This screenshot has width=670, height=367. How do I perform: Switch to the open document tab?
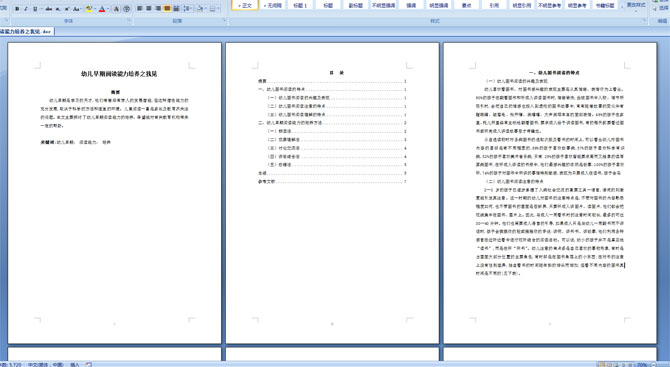point(26,32)
